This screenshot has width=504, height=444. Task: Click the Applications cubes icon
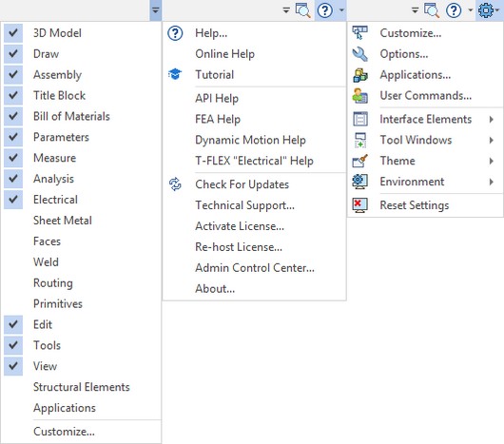(x=360, y=75)
